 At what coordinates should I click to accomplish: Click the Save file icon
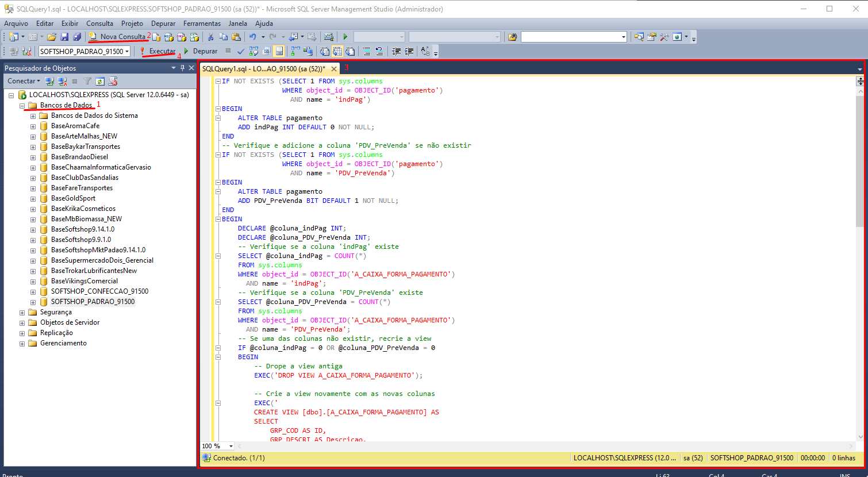point(64,37)
